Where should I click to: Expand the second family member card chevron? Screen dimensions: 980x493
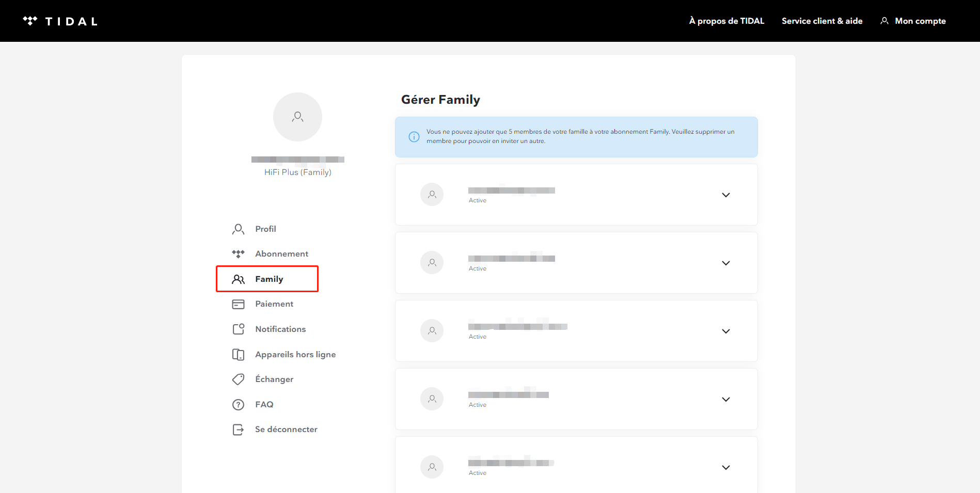pos(726,263)
